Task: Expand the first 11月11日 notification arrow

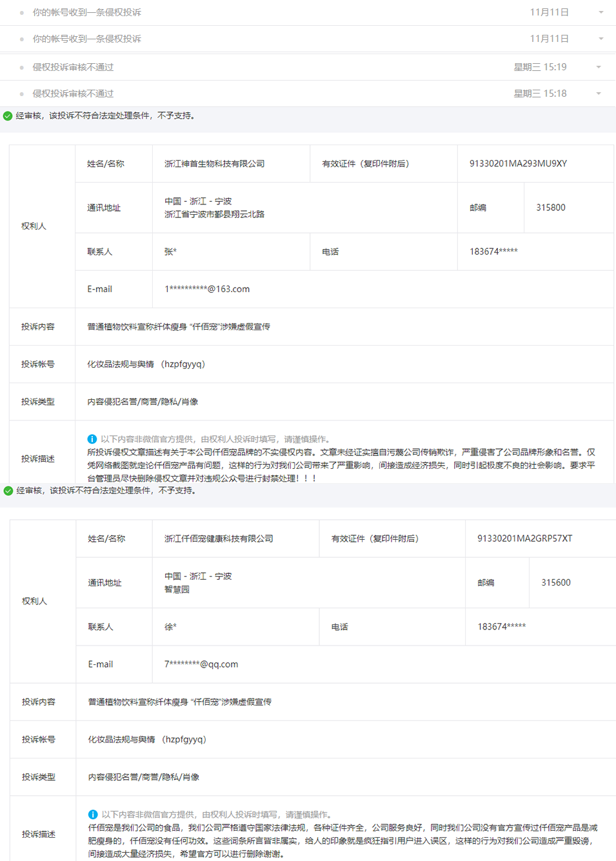Action: tap(601, 12)
